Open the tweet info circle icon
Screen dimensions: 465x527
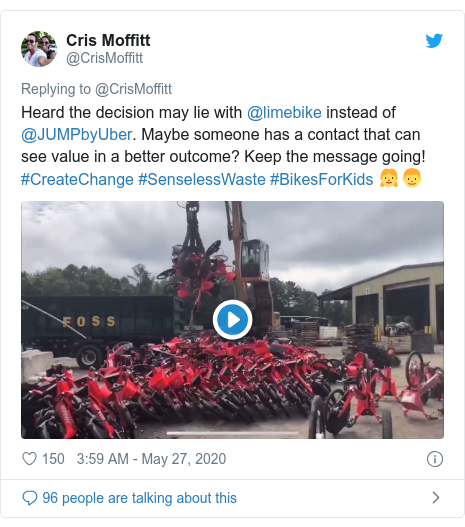pyautogui.click(x=435, y=459)
